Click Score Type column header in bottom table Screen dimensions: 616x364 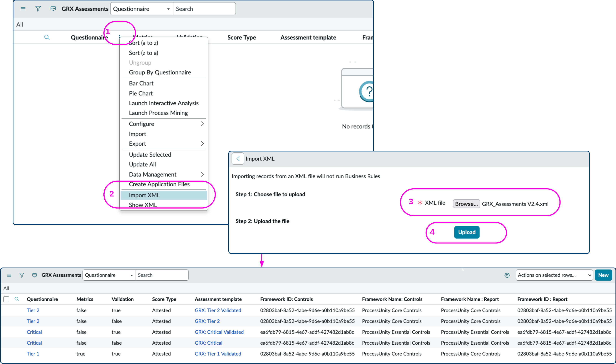tap(164, 299)
